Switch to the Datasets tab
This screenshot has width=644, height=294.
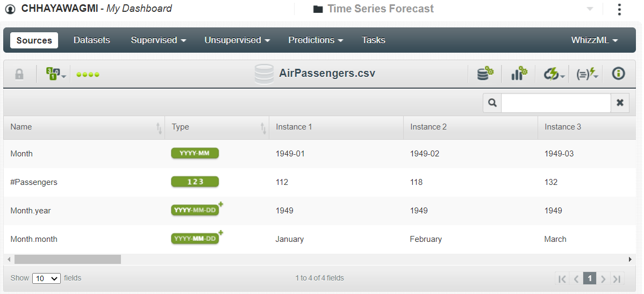(x=91, y=40)
